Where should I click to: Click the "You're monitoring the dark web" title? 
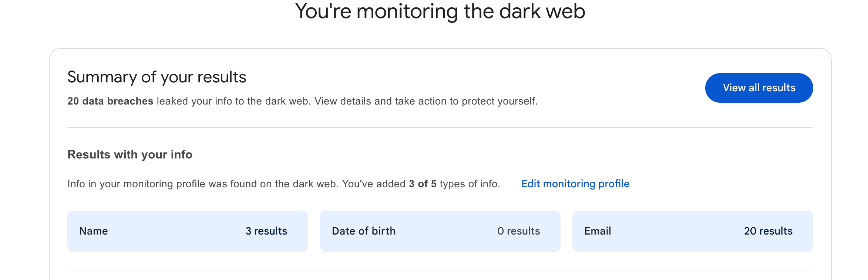440,11
